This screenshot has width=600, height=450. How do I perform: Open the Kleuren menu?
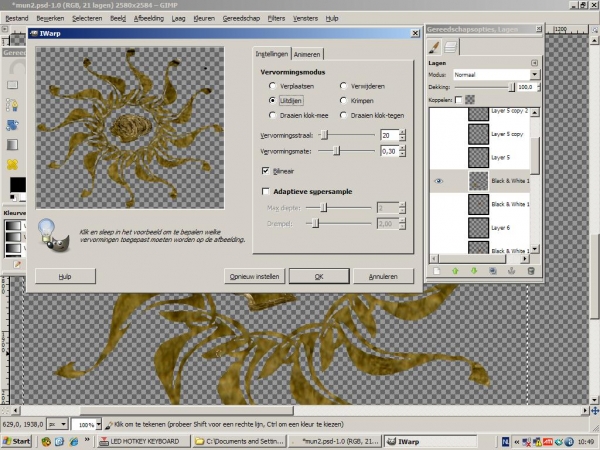coord(204,18)
